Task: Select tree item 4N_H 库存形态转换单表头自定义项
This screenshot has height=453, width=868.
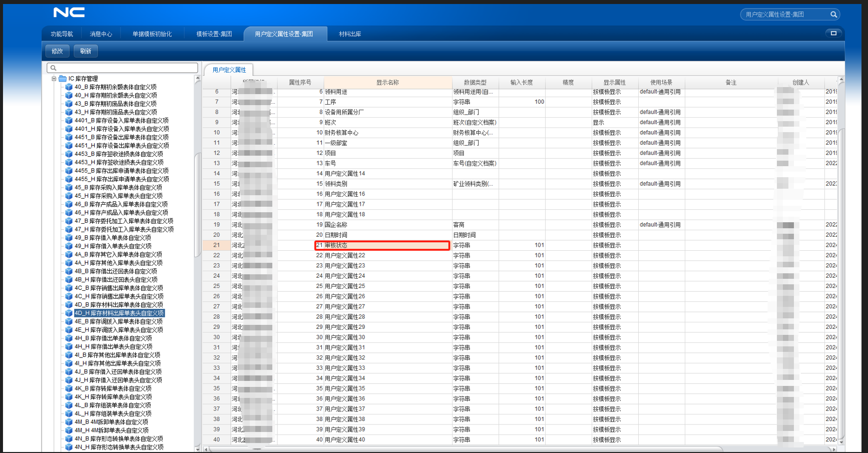Action: [119, 447]
